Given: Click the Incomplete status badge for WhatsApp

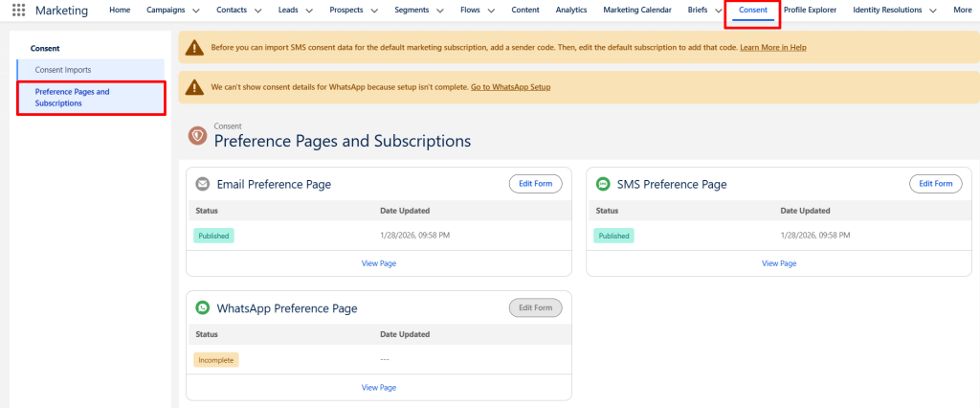Looking at the screenshot, I should tap(216, 360).
